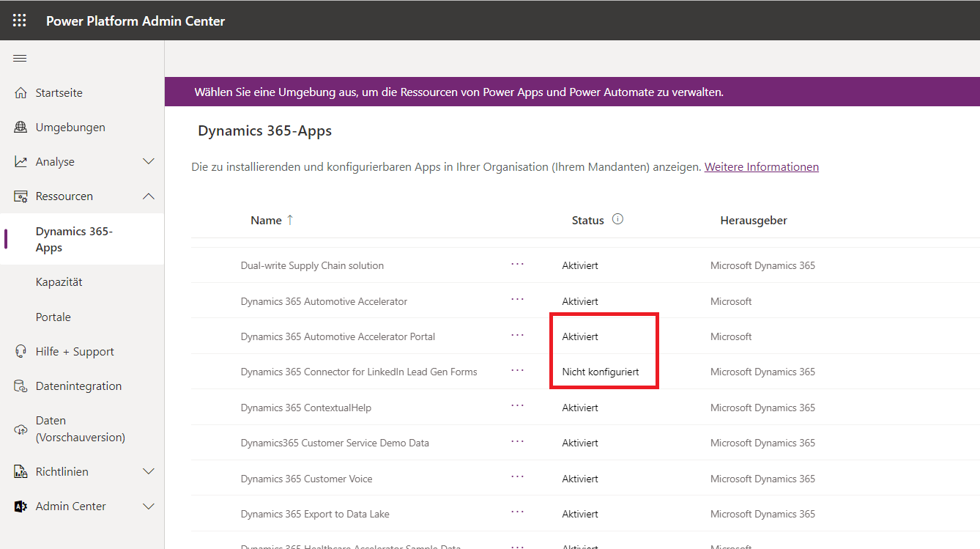This screenshot has width=980, height=549.
Task: Click the Admin Center icon
Action: [21, 506]
